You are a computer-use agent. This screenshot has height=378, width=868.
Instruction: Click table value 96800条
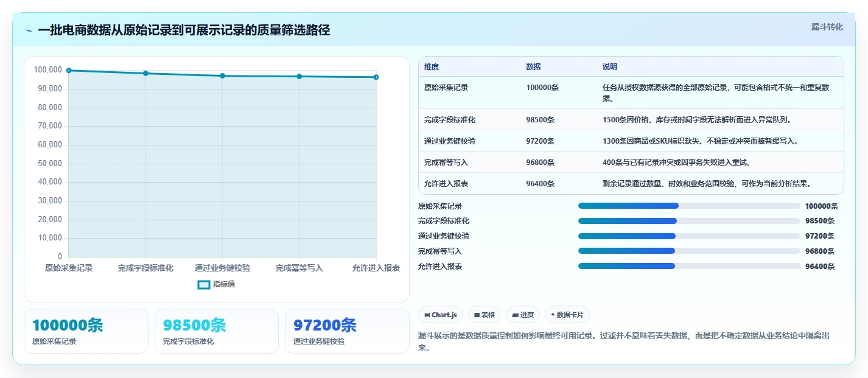pyautogui.click(x=541, y=162)
